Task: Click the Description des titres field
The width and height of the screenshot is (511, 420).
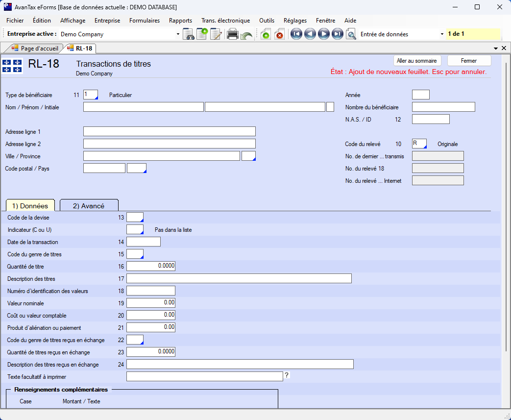Action: [239, 279]
